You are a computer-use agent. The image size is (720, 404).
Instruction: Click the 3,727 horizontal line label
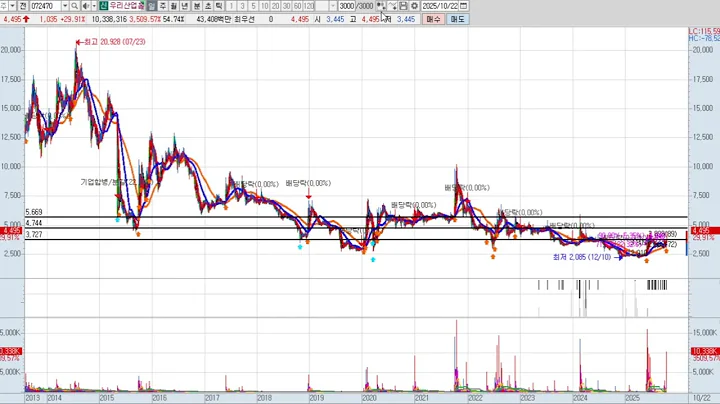click(x=34, y=235)
